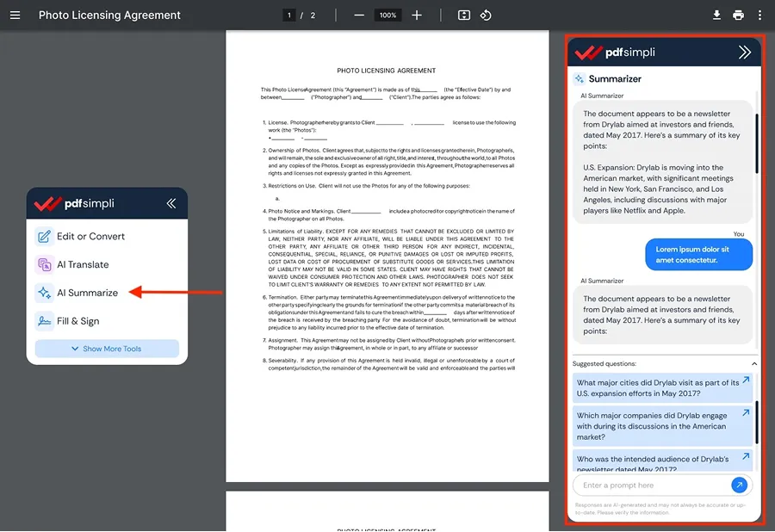Click the Enter a prompt here field
The image size is (775, 532).
[x=650, y=486]
